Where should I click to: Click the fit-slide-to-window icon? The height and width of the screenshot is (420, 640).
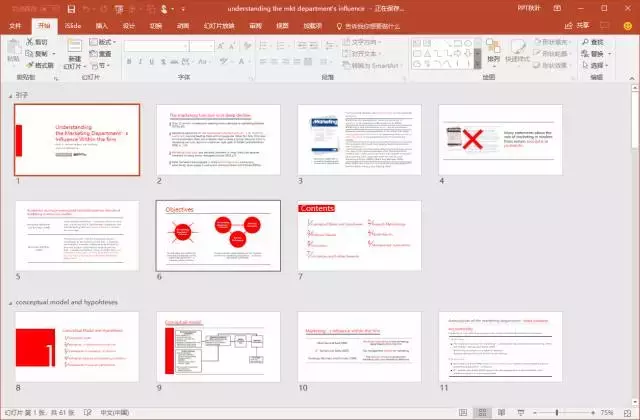click(x=627, y=413)
